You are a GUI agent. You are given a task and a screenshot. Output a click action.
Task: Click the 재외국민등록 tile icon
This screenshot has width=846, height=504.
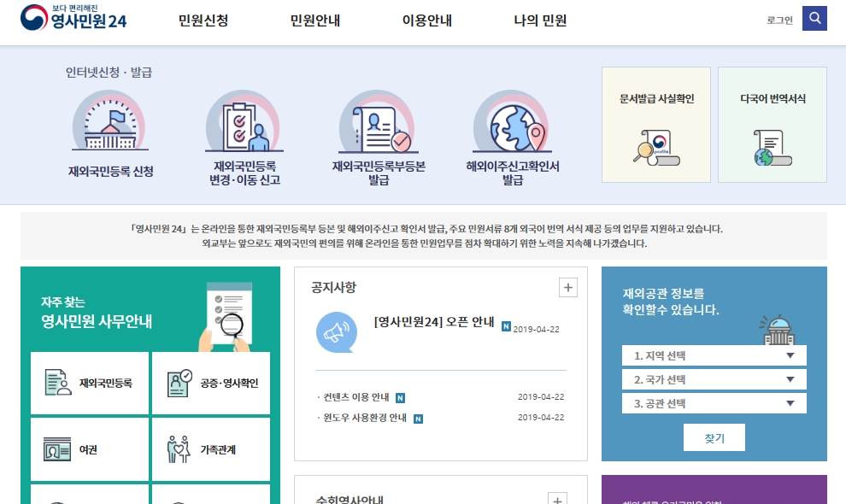click(x=58, y=383)
